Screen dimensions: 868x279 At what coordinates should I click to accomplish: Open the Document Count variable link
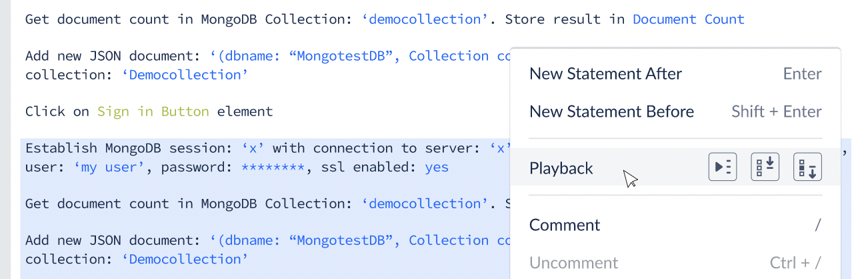688,19
